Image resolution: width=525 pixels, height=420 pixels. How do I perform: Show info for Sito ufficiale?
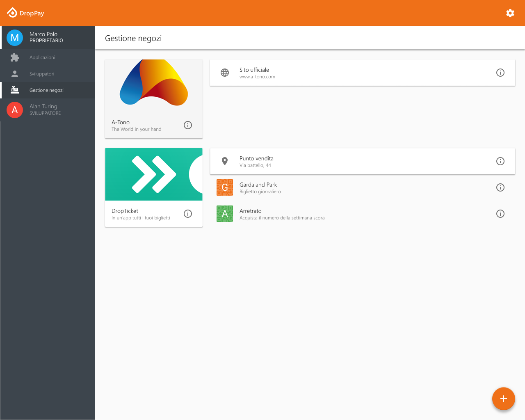[x=500, y=73]
